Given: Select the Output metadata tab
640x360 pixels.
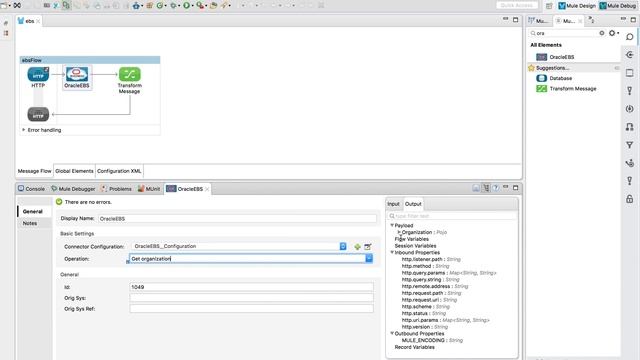Looking at the screenshot, I should [x=413, y=204].
